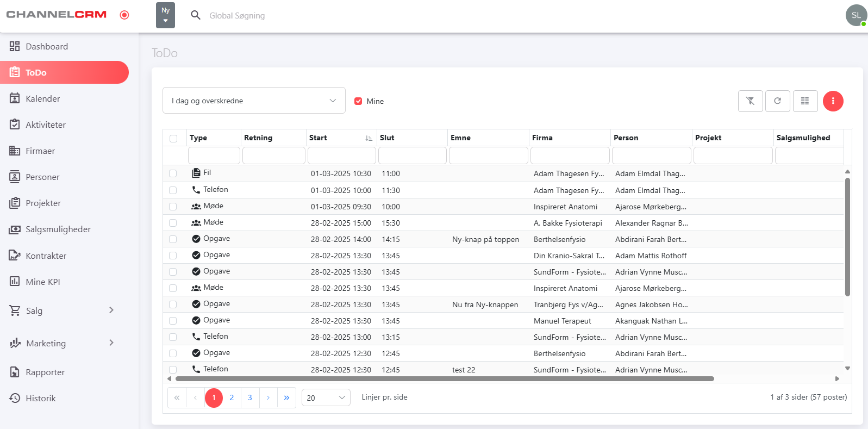Viewport: 868px width, 429px height.
Task: Click the meeting icon in the 01-03-2025 09:30 row
Action: [x=196, y=207]
